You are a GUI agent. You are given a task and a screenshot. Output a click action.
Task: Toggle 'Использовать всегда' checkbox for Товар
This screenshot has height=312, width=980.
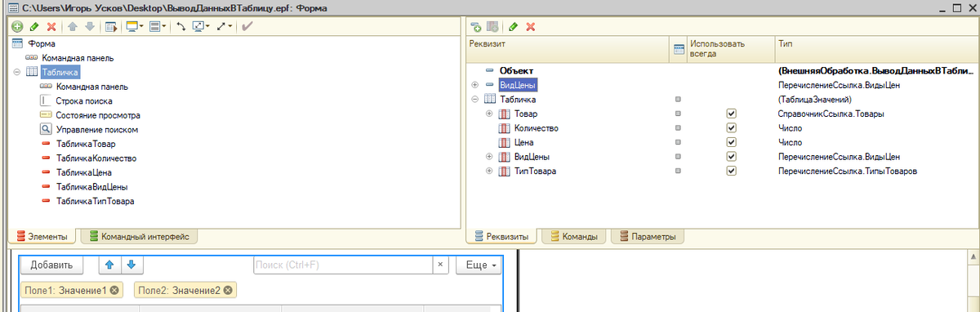(731, 114)
